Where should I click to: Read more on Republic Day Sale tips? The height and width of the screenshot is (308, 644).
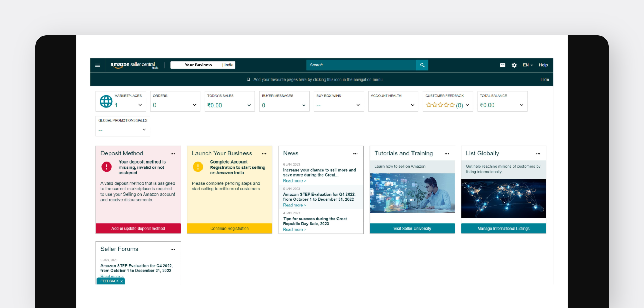click(294, 230)
